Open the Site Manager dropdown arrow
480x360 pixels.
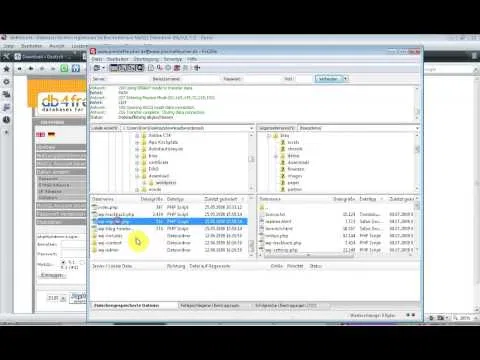click(x=103, y=68)
